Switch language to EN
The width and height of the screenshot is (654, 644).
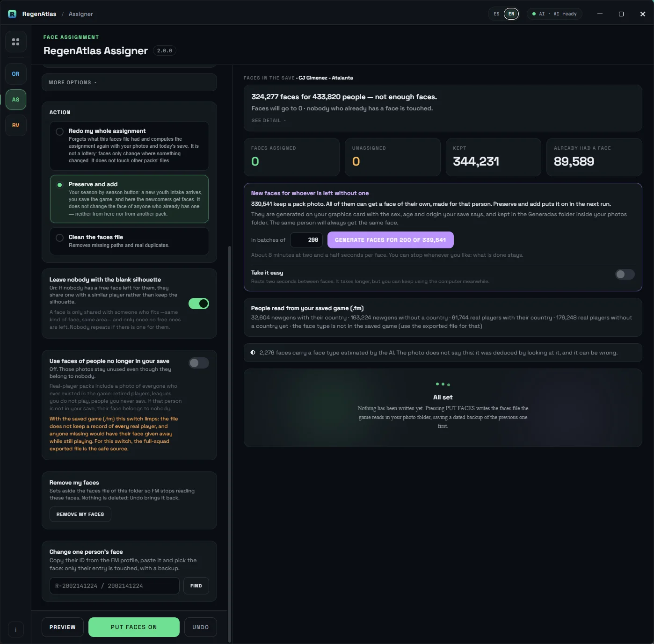(511, 14)
